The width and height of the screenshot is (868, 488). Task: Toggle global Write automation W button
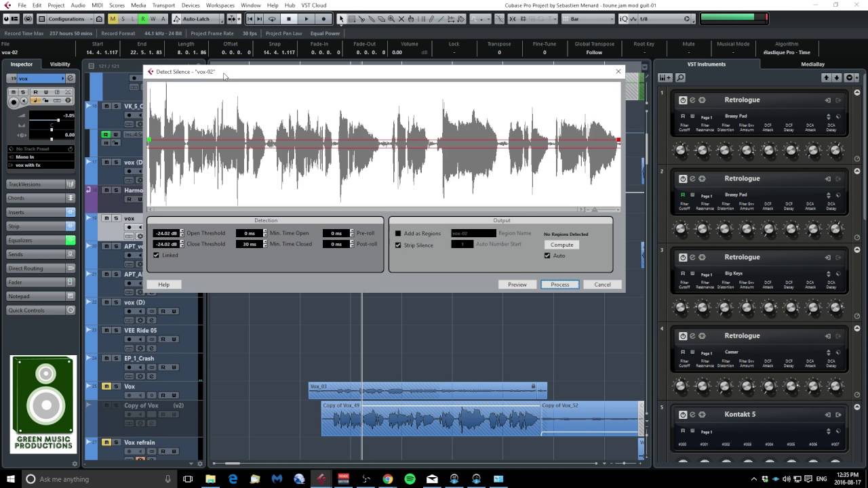coord(153,19)
